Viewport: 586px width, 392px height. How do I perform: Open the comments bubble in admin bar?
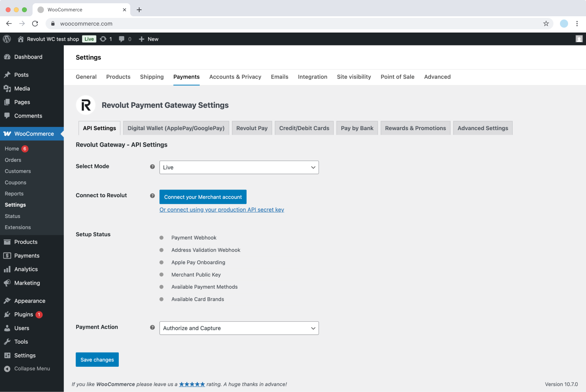[122, 39]
